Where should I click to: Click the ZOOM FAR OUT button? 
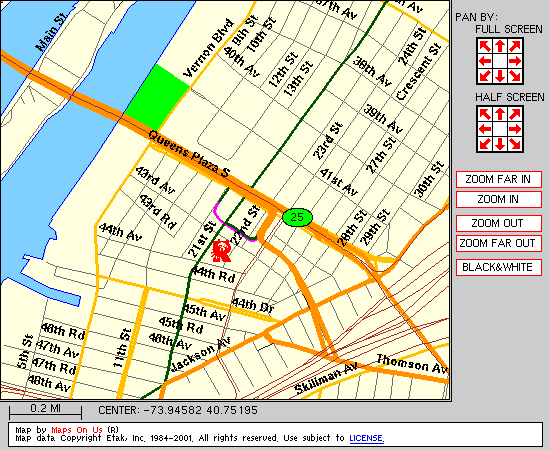[498, 243]
